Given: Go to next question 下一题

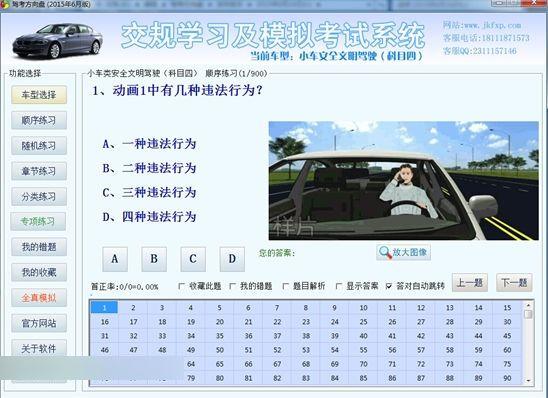Looking at the screenshot, I should [514, 282].
